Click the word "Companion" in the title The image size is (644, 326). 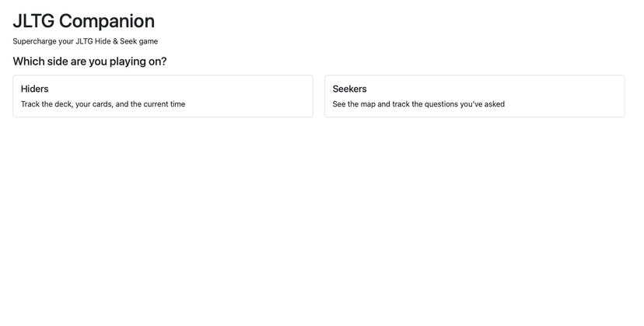click(x=107, y=21)
